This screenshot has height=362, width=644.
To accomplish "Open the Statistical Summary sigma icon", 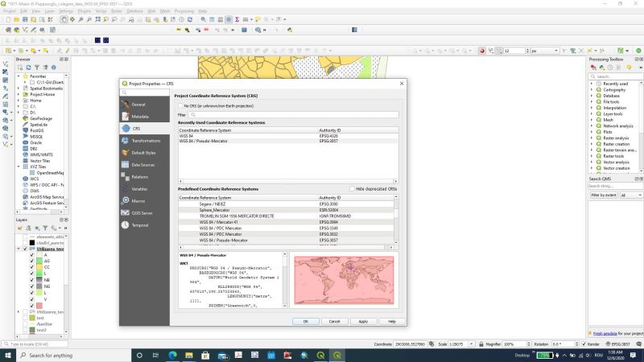I will pyautogui.click(x=237, y=19).
